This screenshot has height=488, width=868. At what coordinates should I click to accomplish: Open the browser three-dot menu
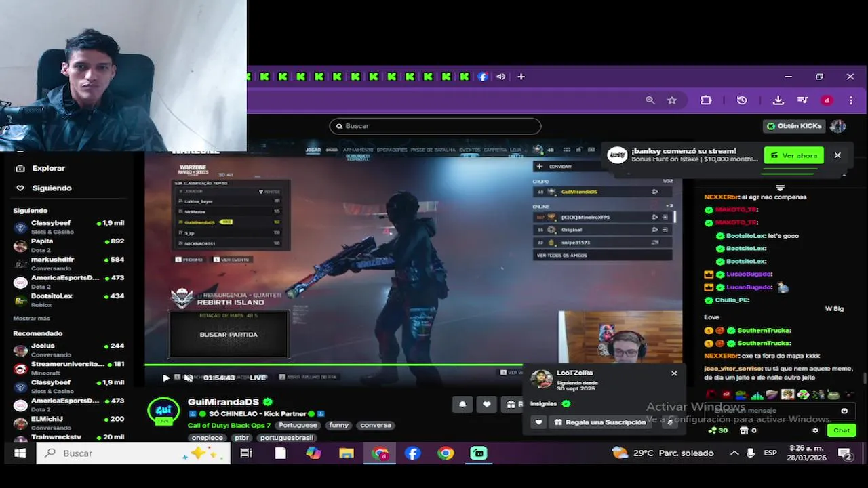(851, 100)
